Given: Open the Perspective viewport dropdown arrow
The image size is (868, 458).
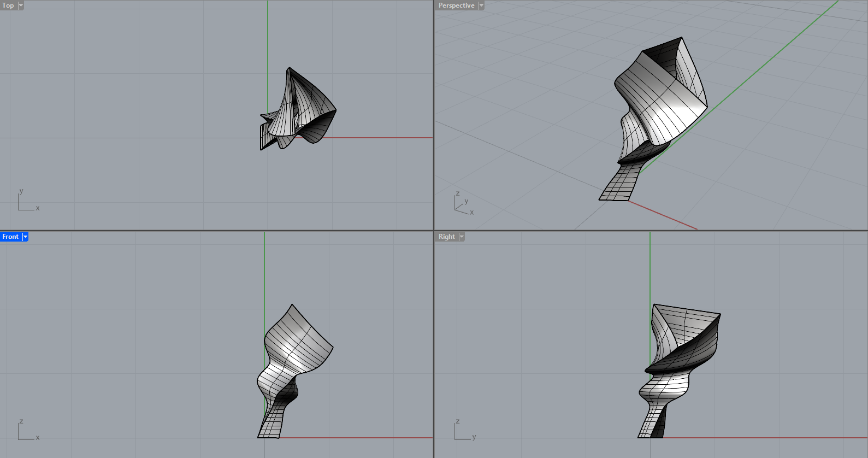Looking at the screenshot, I should [x=481, y=5].
